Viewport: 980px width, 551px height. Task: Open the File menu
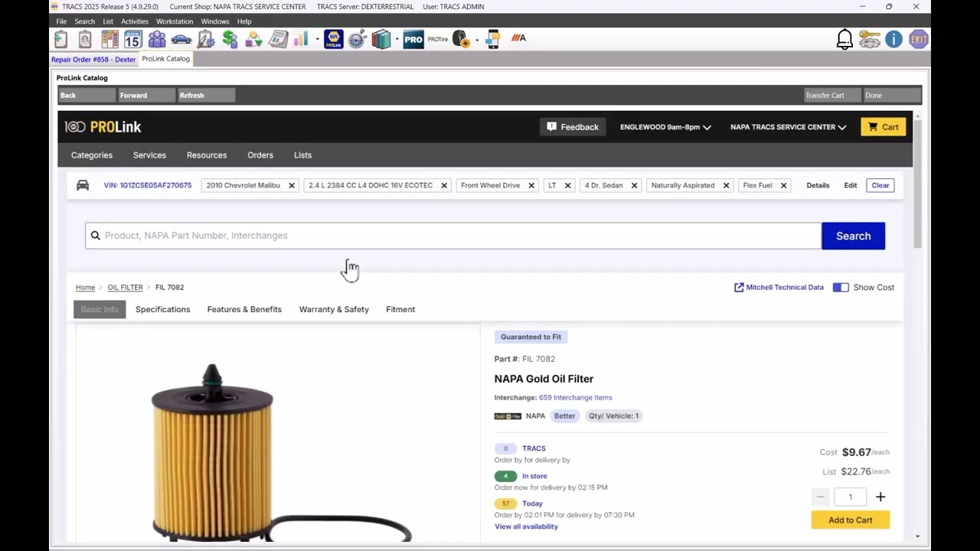tap(61, 21)
